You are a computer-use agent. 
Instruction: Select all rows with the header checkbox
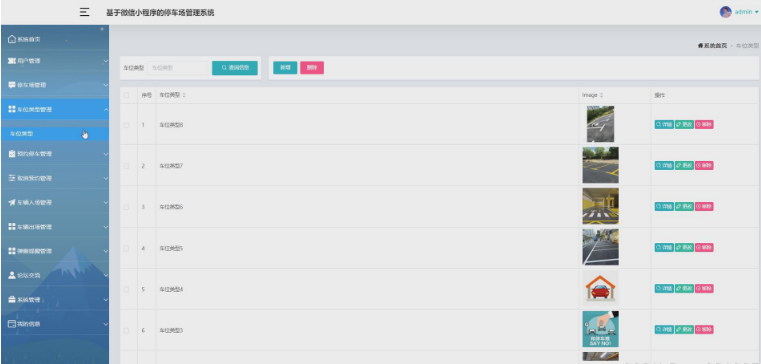tap(126, 95)
